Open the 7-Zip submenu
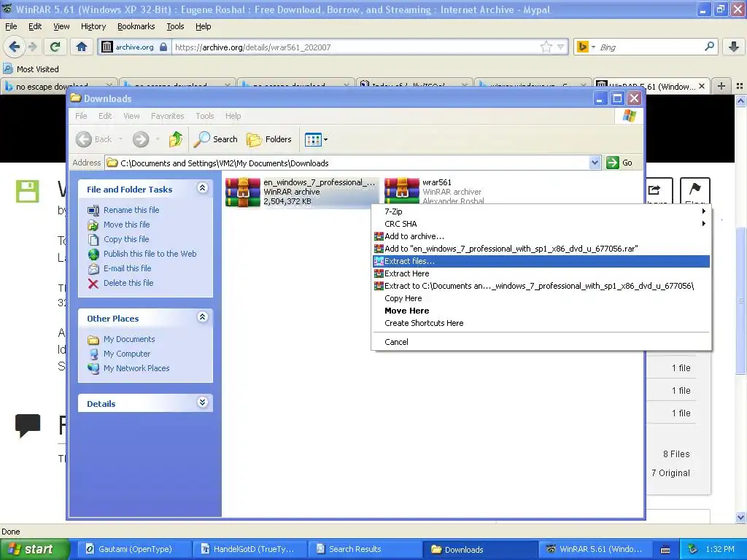The width and height of the screenshot is (747, 560). [x=541, y=211]
